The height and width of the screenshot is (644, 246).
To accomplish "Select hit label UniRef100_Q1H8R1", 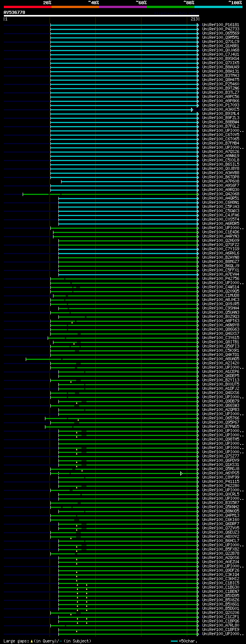I will (221, 46).
